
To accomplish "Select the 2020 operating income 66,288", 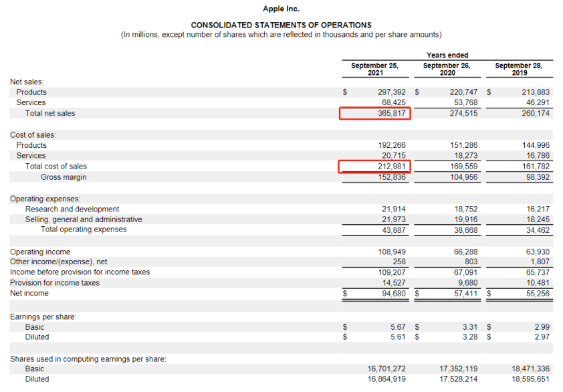I will pos(465,252).
